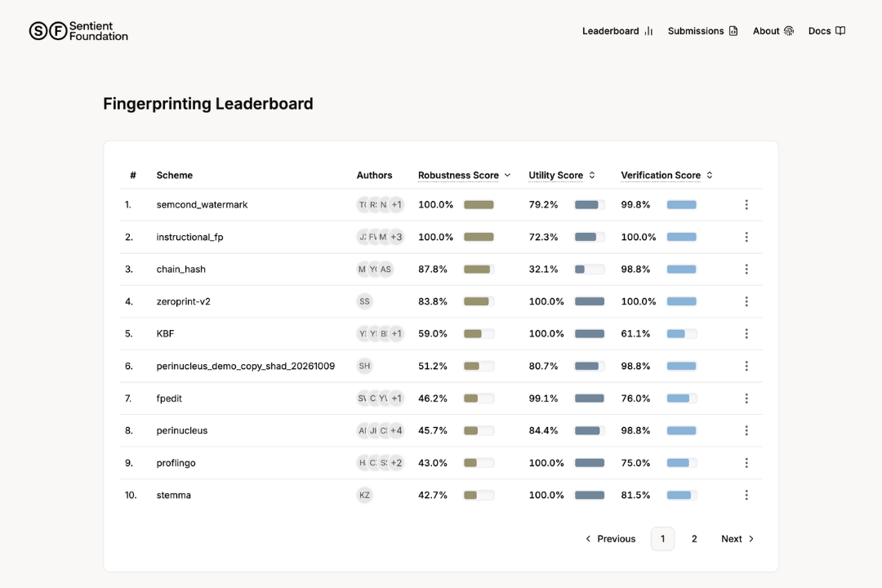Sort by Utility Score column

pos(561,175)
